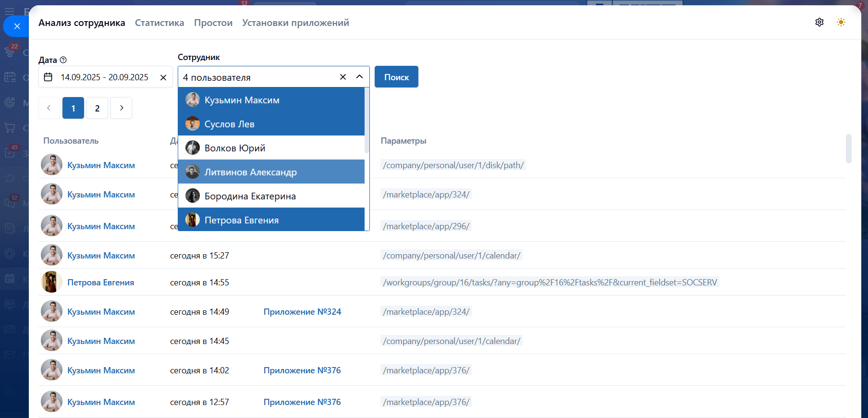Screen dimensions: 868x418
Task: Toggle the sun light theme icon
Action: click(841, 22)
